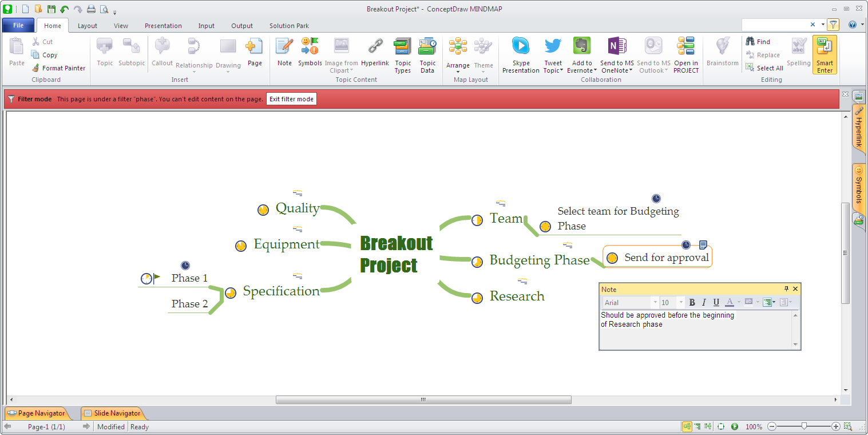Toggle underline in the Note editor

click(x=716, y=302)
